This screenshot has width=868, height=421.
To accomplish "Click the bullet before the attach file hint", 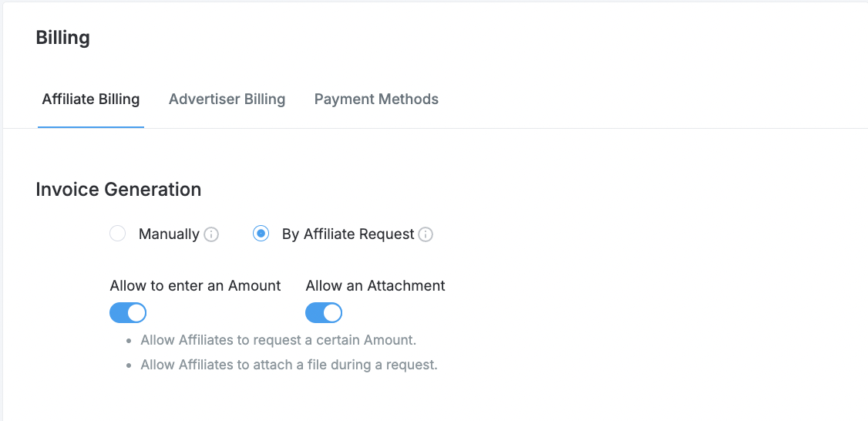I will pyautogui.click(x=129, y=366).
